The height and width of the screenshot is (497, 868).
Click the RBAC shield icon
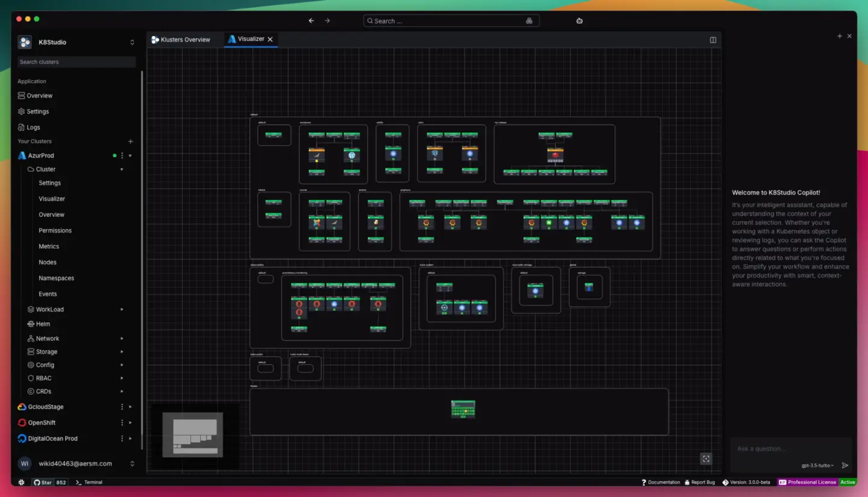point(31,378)
